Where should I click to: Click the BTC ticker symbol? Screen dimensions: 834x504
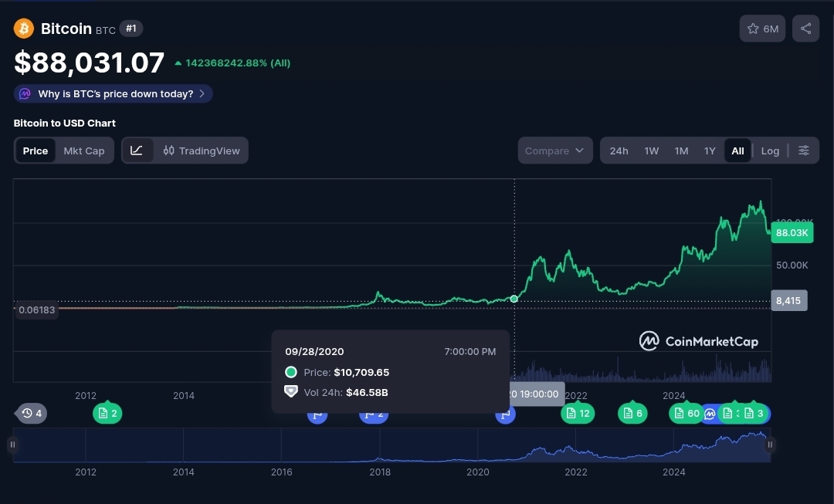(105, 30)
